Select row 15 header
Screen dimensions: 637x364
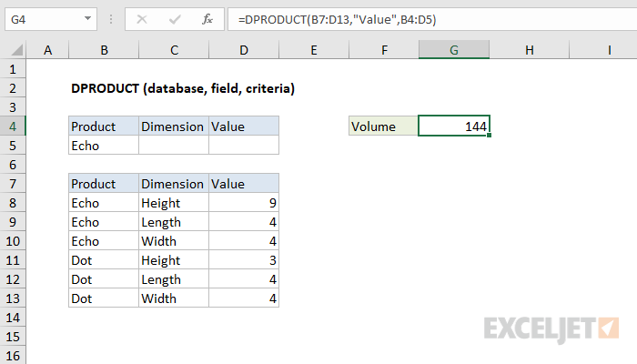(13, 337)
